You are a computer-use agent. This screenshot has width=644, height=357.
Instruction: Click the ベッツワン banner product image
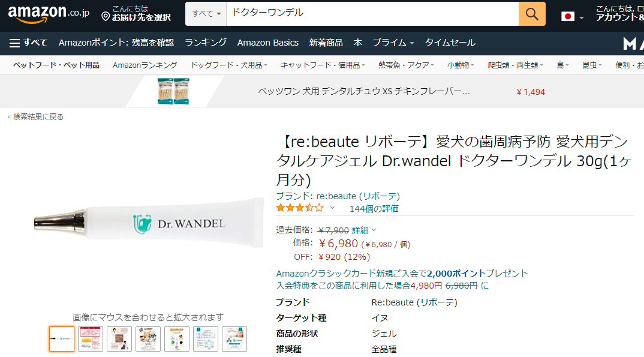[x=173, y=91]
